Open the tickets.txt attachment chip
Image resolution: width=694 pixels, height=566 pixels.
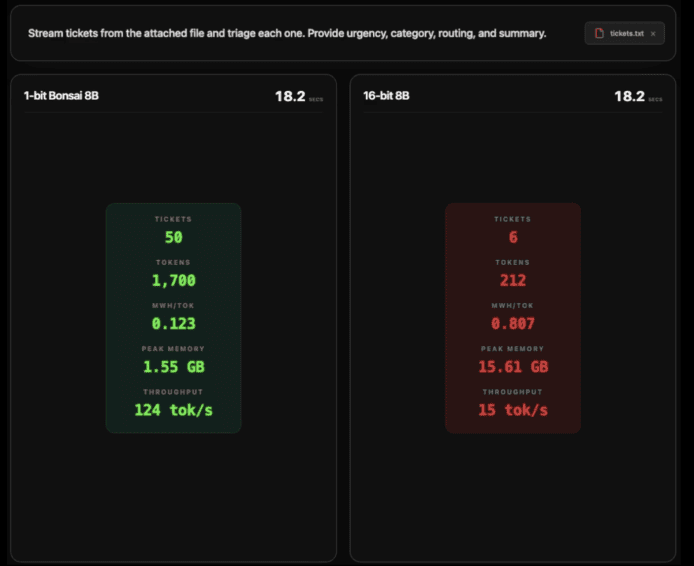(625, 33)
